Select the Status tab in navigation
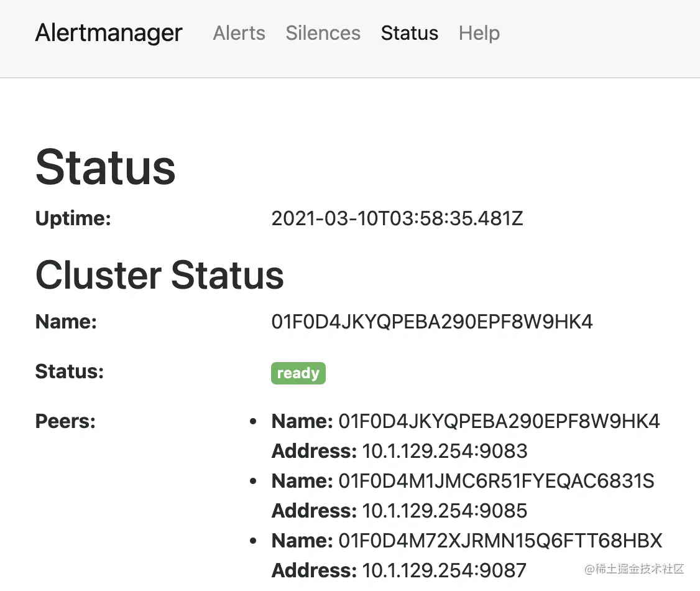This screenshot has width=700, height=591. coord(409,33)
